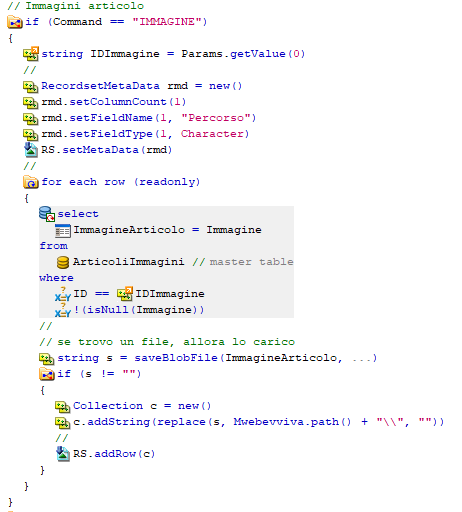Click the icon before rmd.setColumnCount(1)
Viewport: 462px width, 512px height.
coord(30,102)
